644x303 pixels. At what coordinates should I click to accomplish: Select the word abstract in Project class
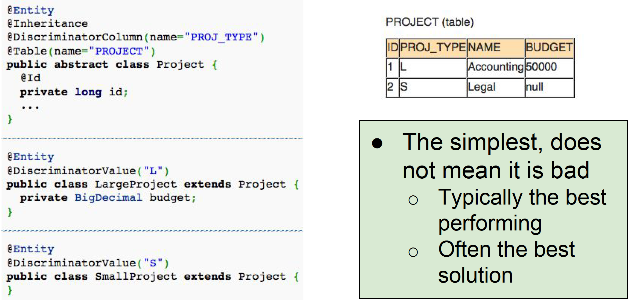(x=81, y=65)
